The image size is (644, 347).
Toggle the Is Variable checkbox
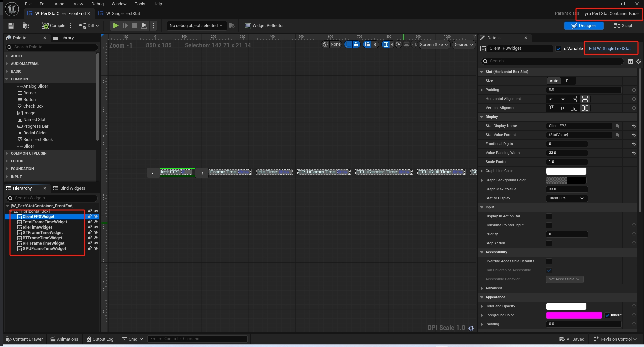[558, 49]
